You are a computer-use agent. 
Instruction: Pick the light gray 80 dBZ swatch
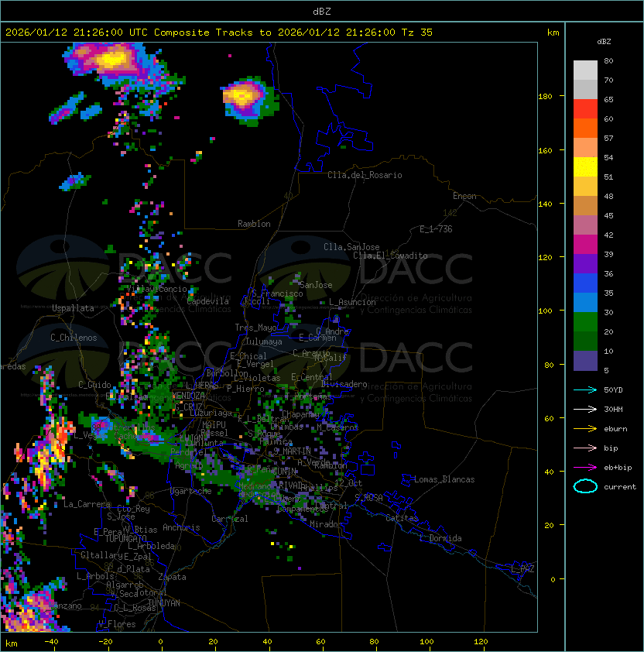(585, 70)
